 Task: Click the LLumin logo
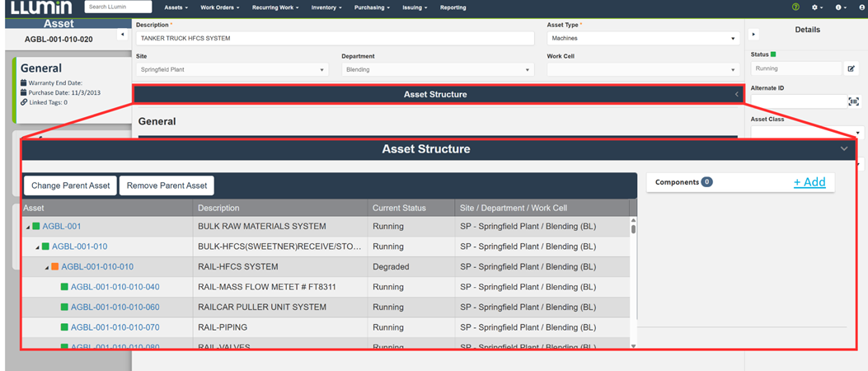pyautogui.click(x=41, y=7)
